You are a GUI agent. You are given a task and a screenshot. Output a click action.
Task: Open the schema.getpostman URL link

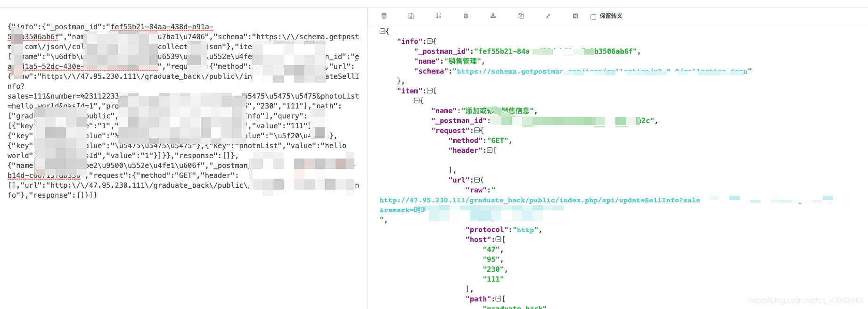pyautogui.click(x=602, y=71)
